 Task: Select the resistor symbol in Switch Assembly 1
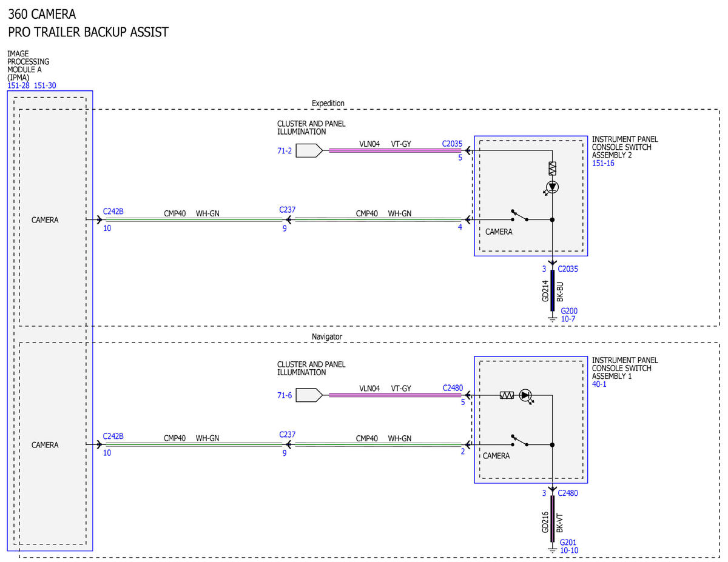click(507, 395)
